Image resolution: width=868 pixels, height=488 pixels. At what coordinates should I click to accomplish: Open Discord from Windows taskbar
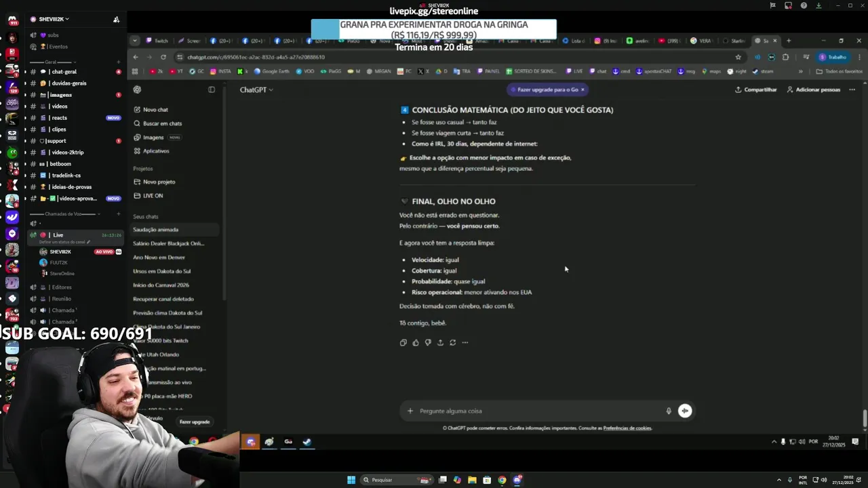517,480
